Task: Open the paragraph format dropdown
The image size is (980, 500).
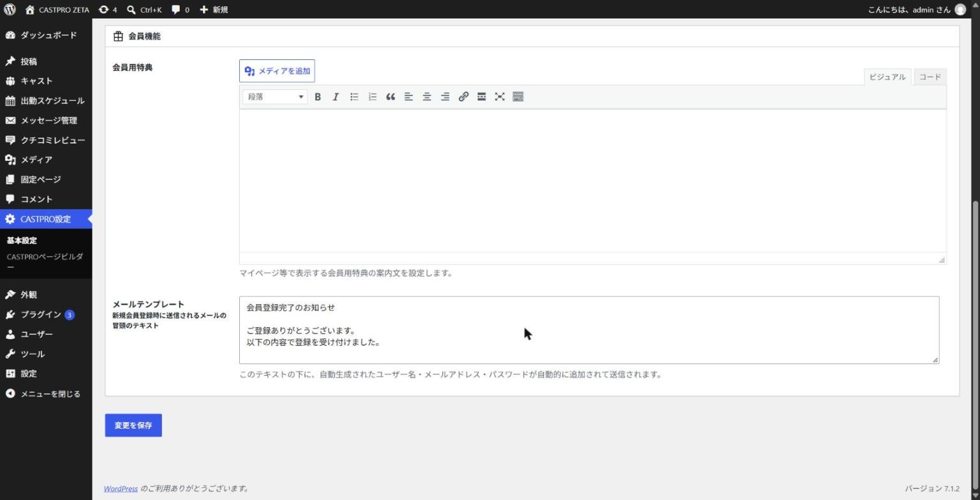Action: 275,97
